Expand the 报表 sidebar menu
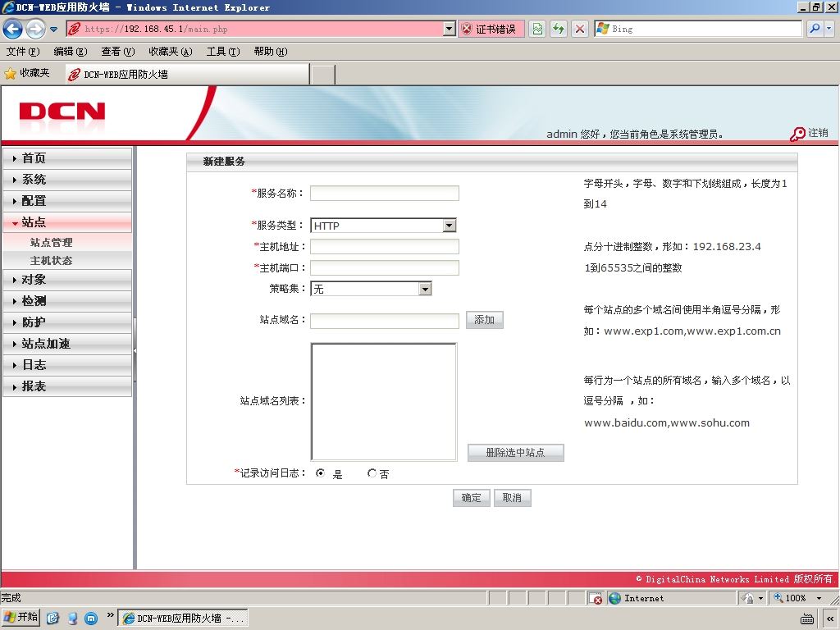Viewport: 840px width, 630px height. point(67,386)
